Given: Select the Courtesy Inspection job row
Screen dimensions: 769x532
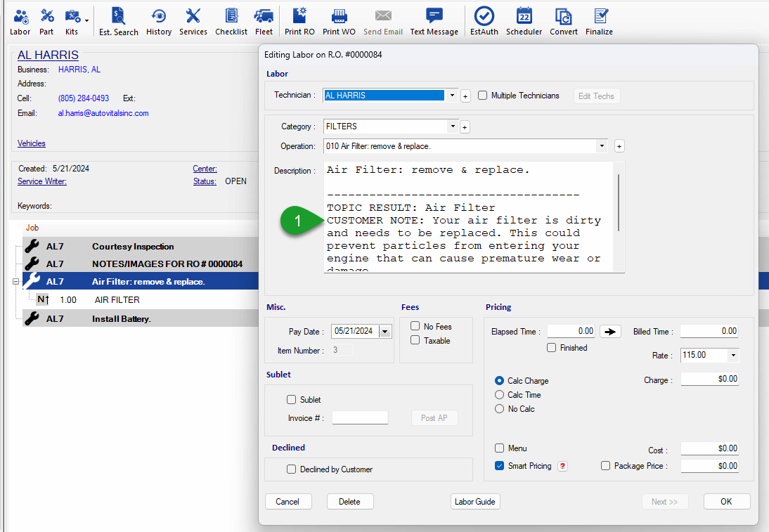Looking at the screenshot, I should 141,246.
